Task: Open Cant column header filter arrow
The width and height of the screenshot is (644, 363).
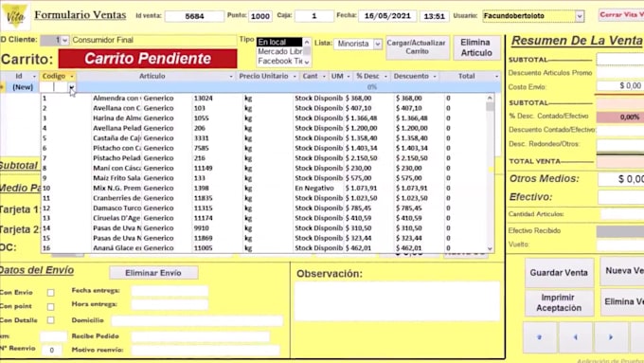Action: pyautogui.click(x=324, y=77)
